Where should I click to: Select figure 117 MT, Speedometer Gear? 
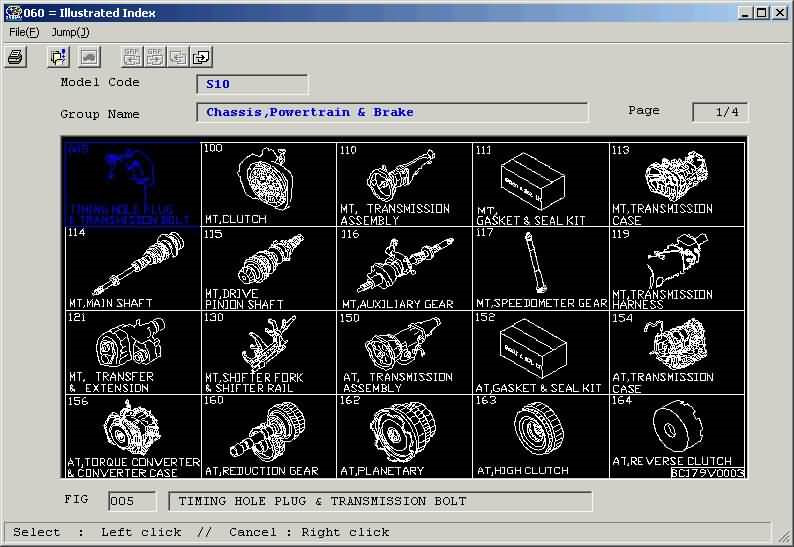(541, 268)
